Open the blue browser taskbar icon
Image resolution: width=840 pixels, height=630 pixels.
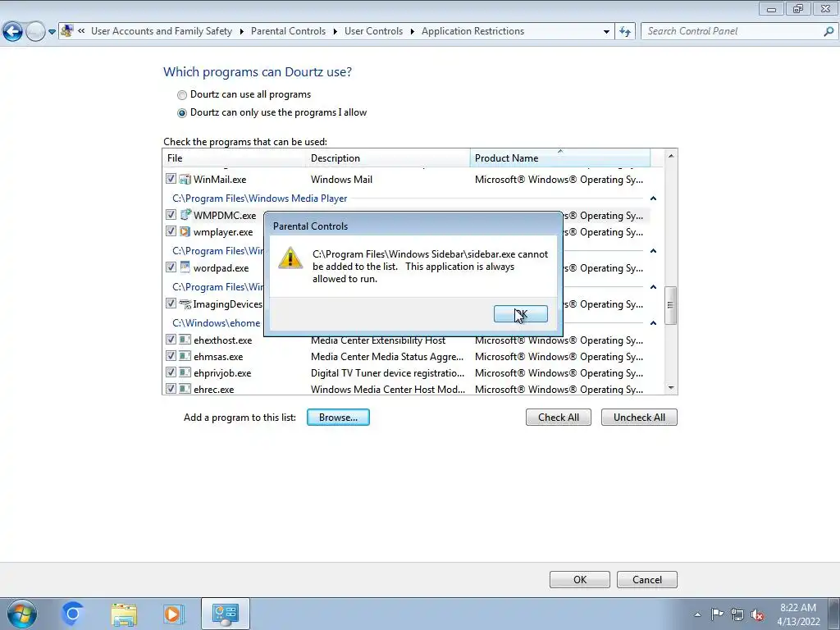[x=72, y=614]
